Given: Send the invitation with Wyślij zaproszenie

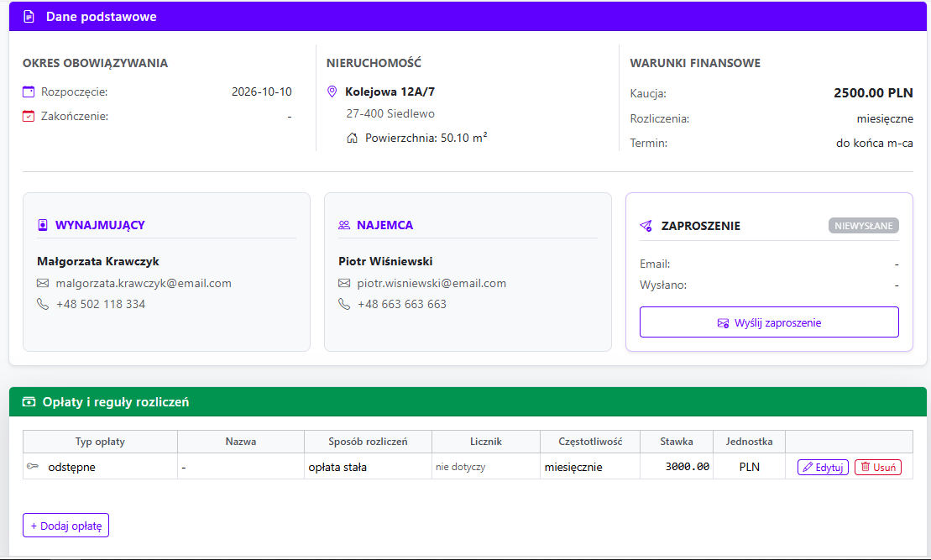Looking at the screenshot, I should 769,322.
